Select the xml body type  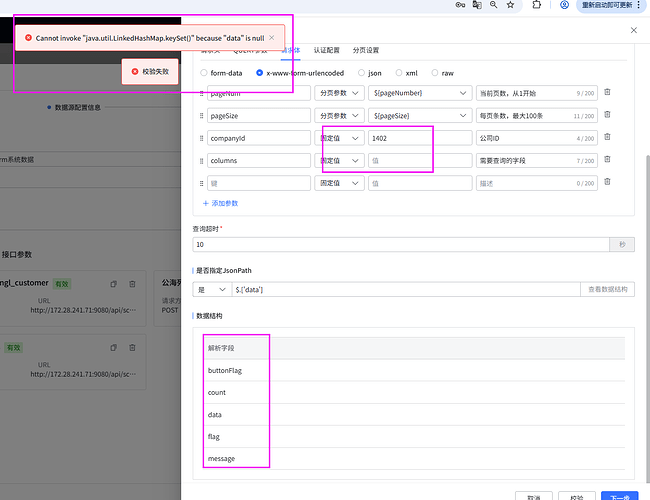tap(399, 73)
